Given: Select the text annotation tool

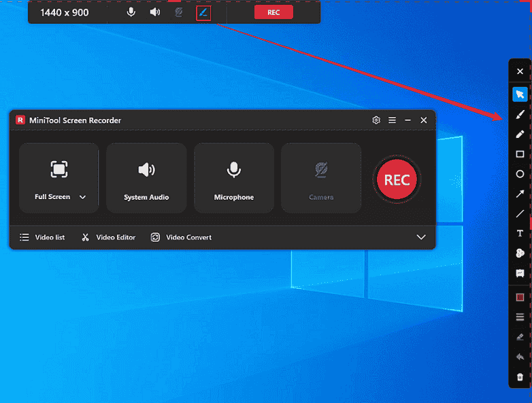Looking at the screenshot, I should [x=520, y=233].
